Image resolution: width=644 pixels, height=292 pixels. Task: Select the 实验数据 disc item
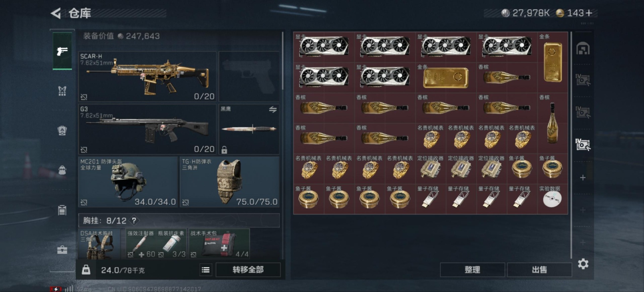coord(552,199)
